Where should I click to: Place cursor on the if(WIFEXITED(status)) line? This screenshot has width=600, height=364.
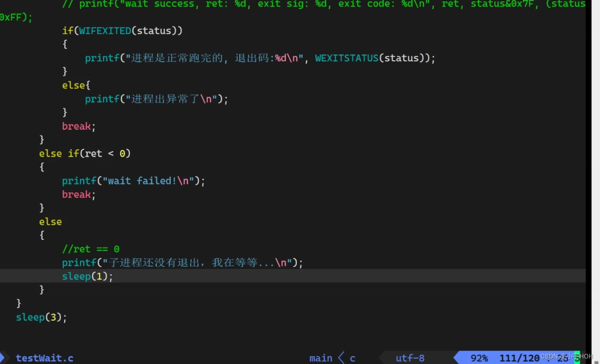(122, 31)
